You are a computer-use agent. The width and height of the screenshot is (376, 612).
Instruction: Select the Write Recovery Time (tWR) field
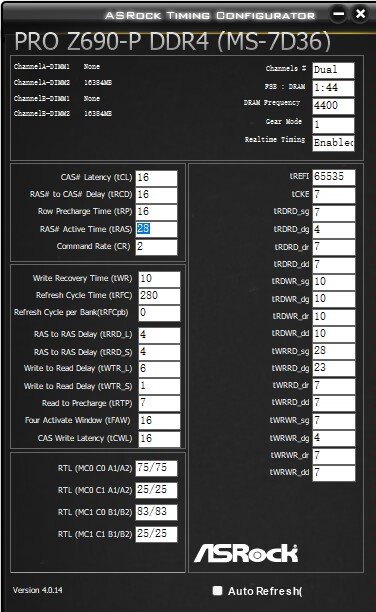[159, 279]
